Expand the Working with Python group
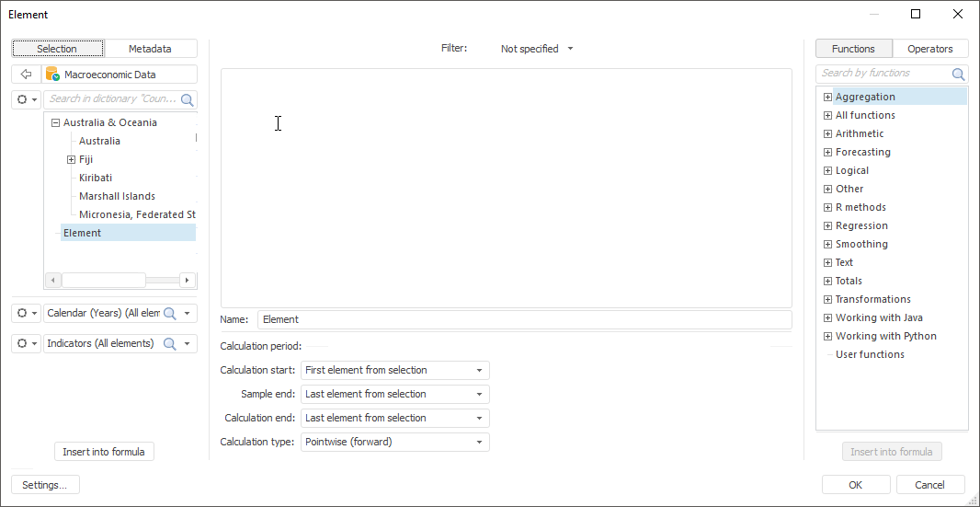The height and width of the screenshot is (507, 980). point(827,336)
